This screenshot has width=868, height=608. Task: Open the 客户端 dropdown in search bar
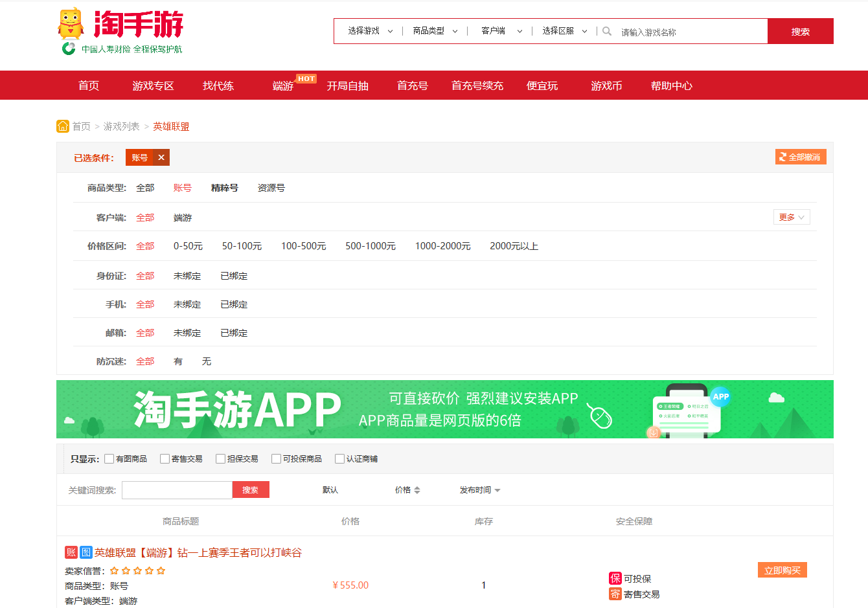(x=501, y=31)
